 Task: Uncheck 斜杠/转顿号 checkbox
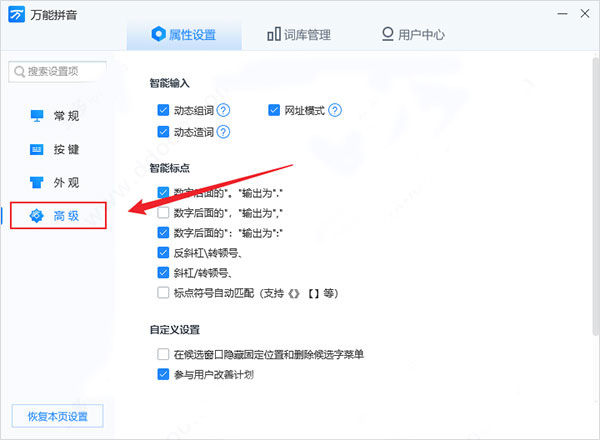pos(163,272)
